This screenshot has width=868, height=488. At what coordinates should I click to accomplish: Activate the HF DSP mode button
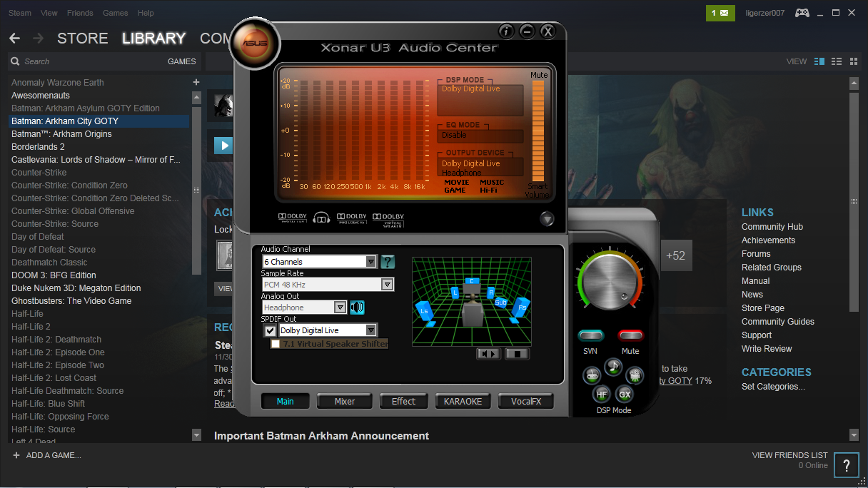pyautogui.click(x=602, y=394)
